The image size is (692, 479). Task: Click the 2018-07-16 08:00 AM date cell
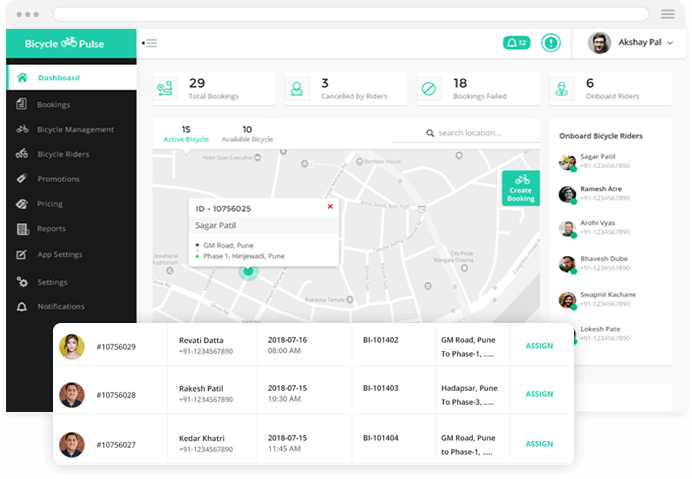tap(287, 345)
